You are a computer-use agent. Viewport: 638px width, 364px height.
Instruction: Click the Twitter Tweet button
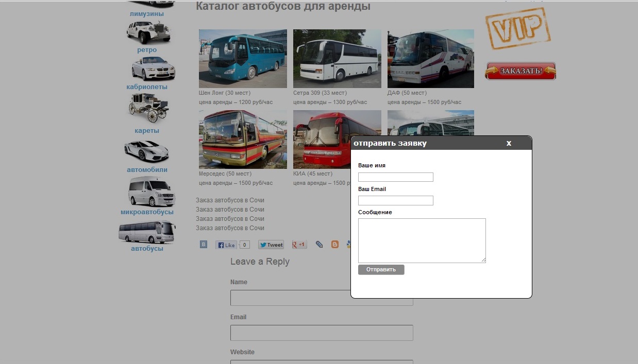click(x=271, y=245)
